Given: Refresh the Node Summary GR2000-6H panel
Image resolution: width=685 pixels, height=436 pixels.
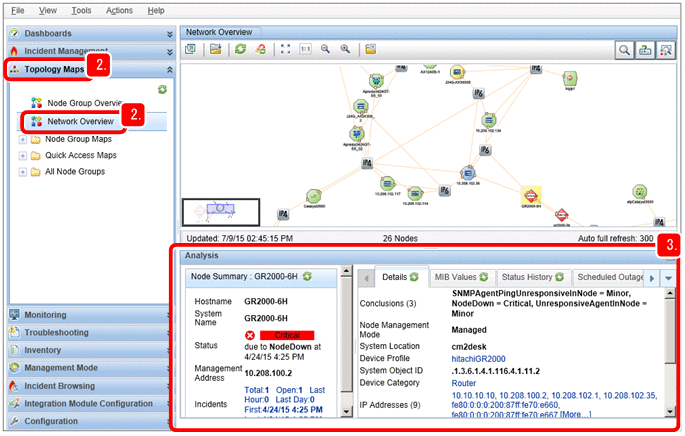Looking at the screenshot, I should coord(308,277).
